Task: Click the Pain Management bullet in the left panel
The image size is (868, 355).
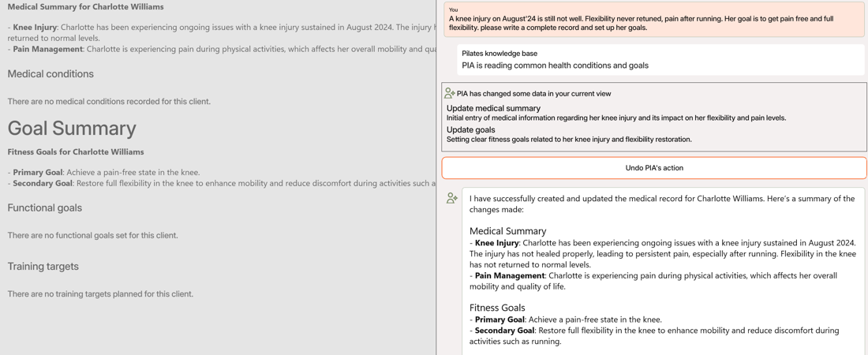Action: [222, 49]
